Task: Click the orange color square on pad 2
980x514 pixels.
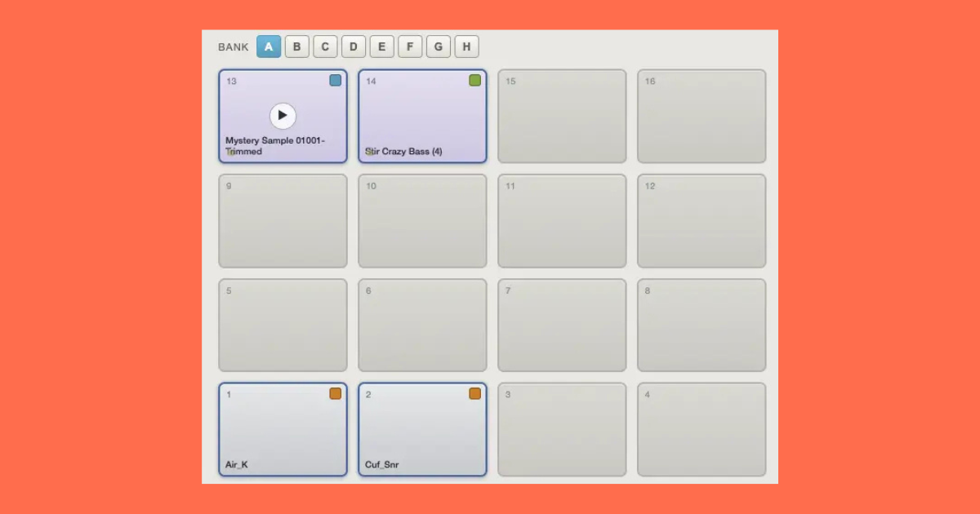Action: click(475, 393)
